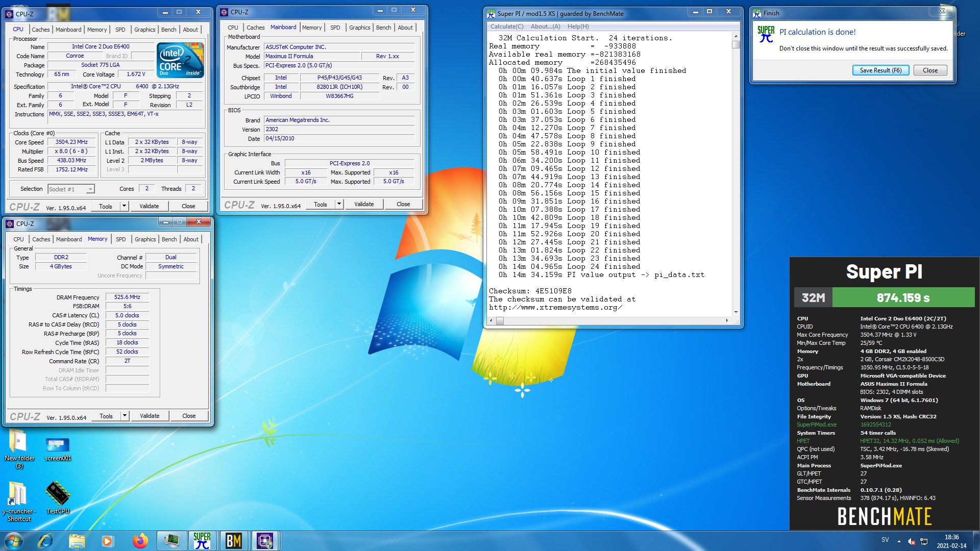Select BenchMate BM taskbar icon
This screenshot has width=980, height=551.
click(233, 541)
